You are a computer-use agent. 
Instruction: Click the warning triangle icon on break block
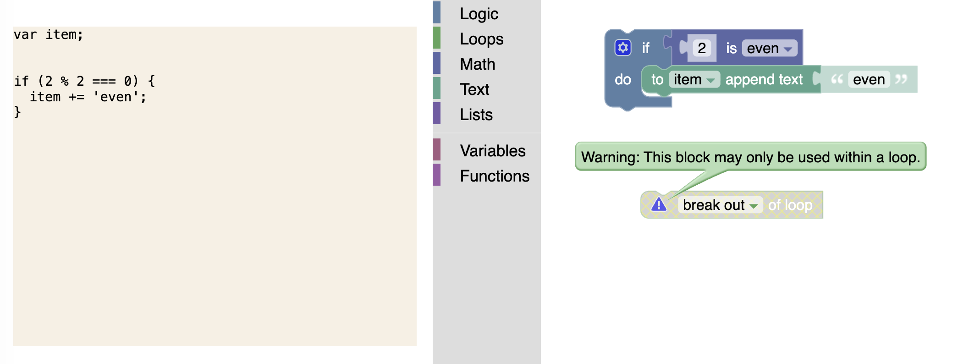(x=659, y=204)
